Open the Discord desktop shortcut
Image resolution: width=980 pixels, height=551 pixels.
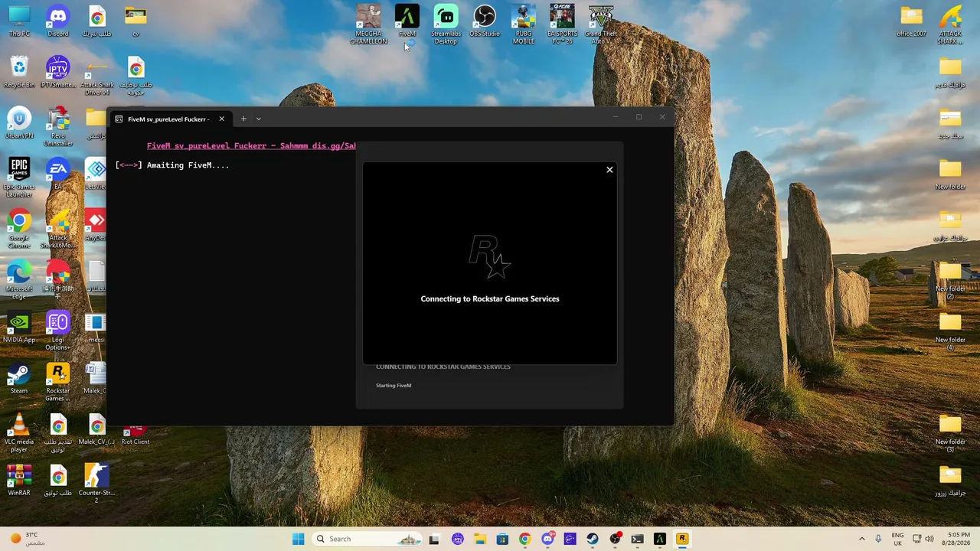[x=57, y=21]
